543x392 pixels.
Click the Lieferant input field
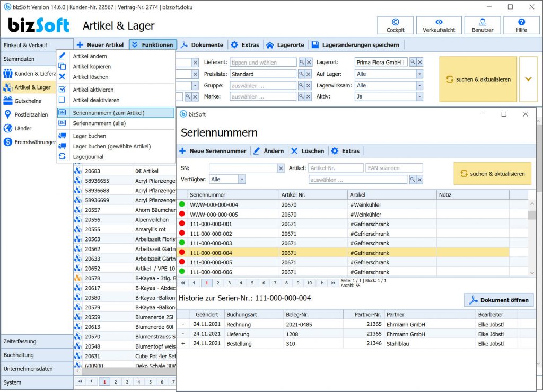[263, 63]
